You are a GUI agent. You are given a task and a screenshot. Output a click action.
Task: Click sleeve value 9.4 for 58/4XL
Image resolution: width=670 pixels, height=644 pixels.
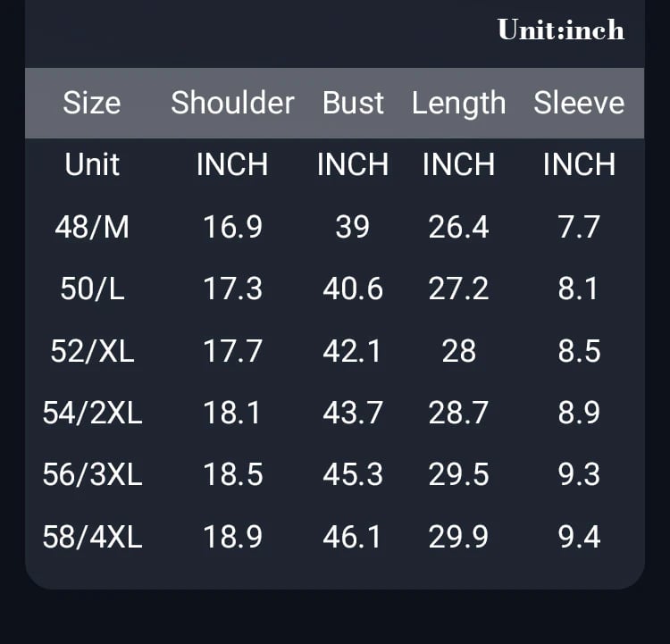579,537
